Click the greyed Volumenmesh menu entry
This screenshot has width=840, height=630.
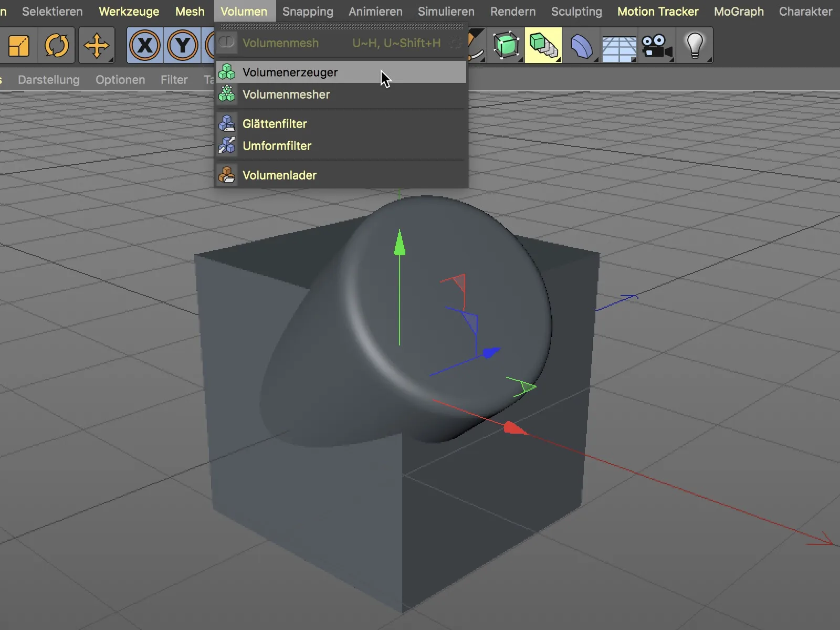pyautogui.click(x=341, y=43)
